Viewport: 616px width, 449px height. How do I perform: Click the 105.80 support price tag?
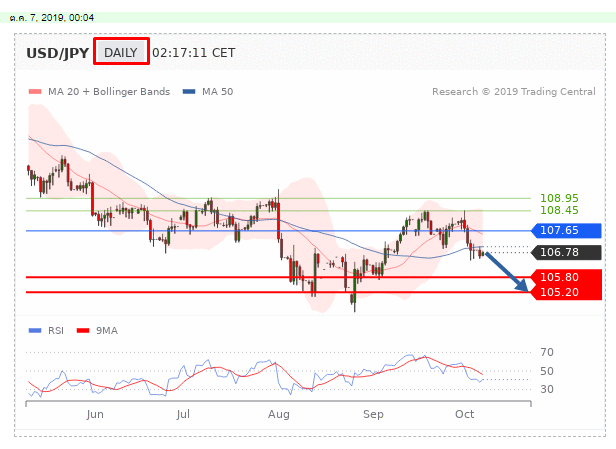point(566,277)
